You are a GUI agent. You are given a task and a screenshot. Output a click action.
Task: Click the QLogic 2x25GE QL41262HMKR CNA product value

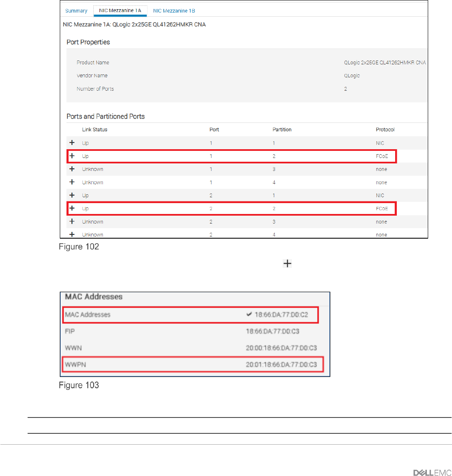385,63
